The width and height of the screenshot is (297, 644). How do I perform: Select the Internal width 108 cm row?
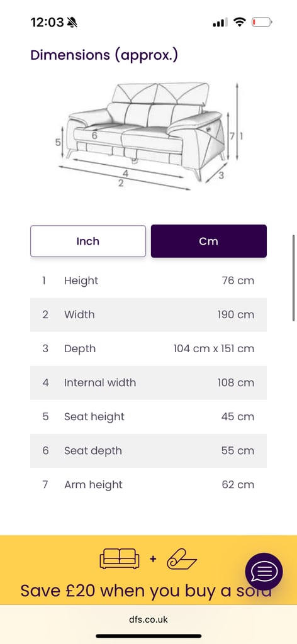click(148, 383)
